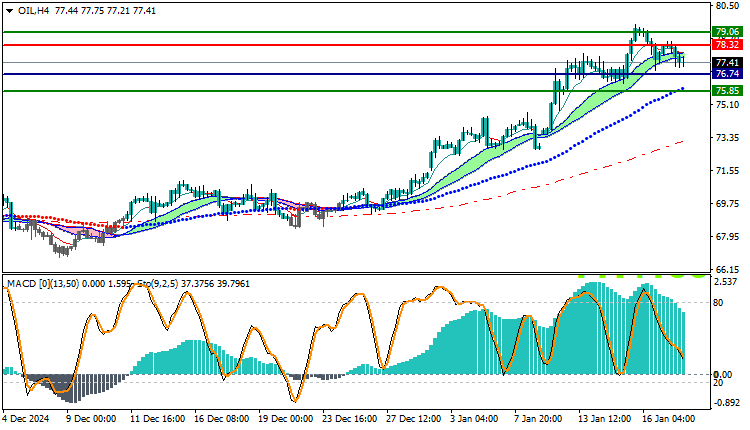Viewport: 750px width, 430px height.
Task: Click the 13 Jan 12:00 time label
Action: click(x=606, y=419)
